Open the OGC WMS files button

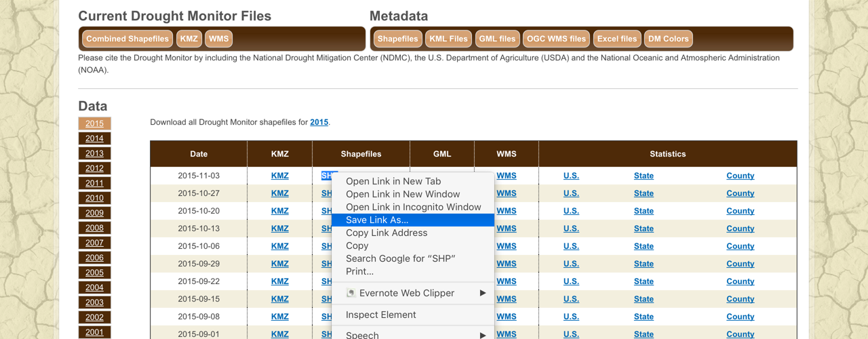[x=556, y=39]
